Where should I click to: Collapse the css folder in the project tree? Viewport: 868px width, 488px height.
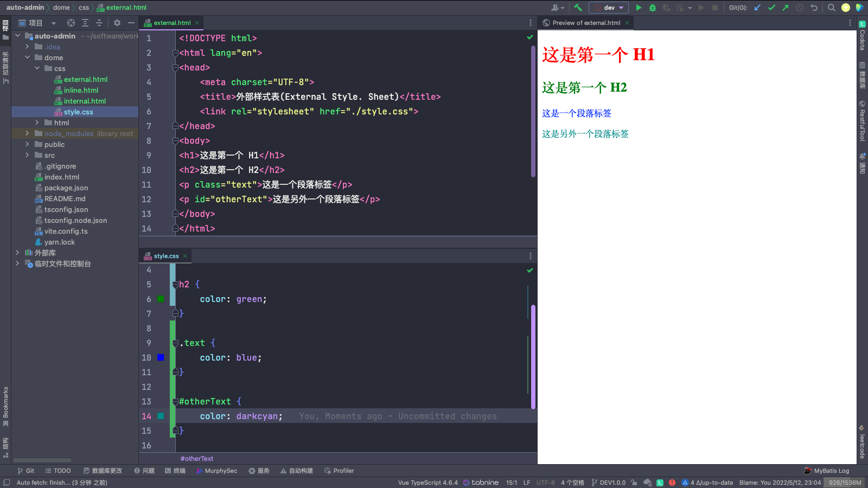37,68
